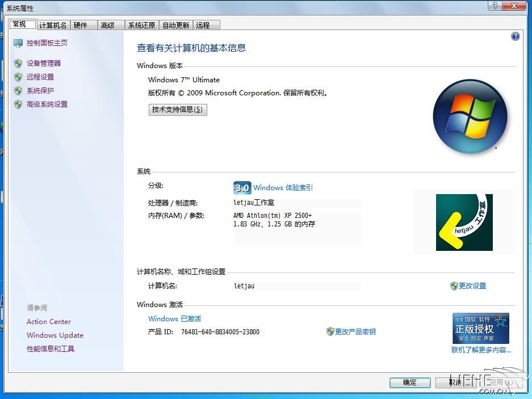Click the Microsoft Corporation copyright line
The width and height of the screenshot is (532, 399).
[238, 93]
